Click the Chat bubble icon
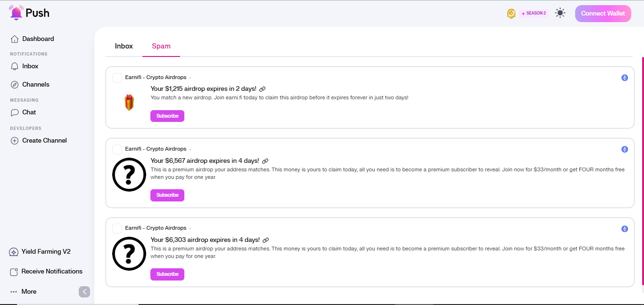Viewport: 644px width, 305px height. coord(15,112)
